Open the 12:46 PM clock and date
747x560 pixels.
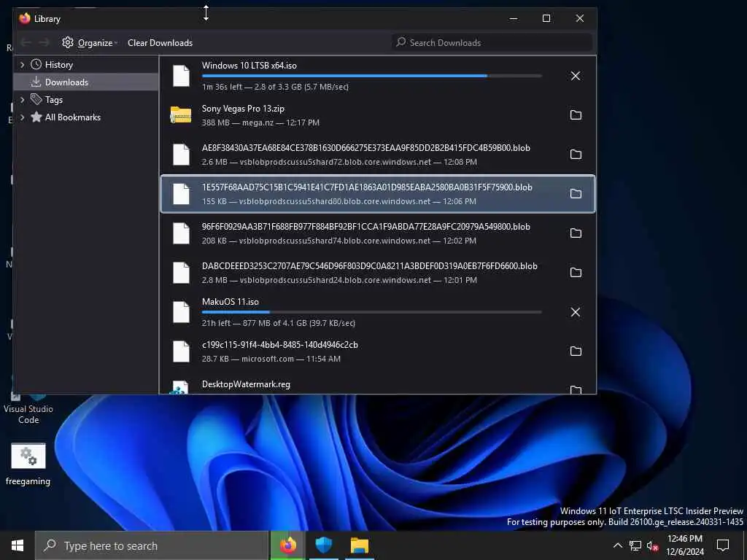pos(684,545)
